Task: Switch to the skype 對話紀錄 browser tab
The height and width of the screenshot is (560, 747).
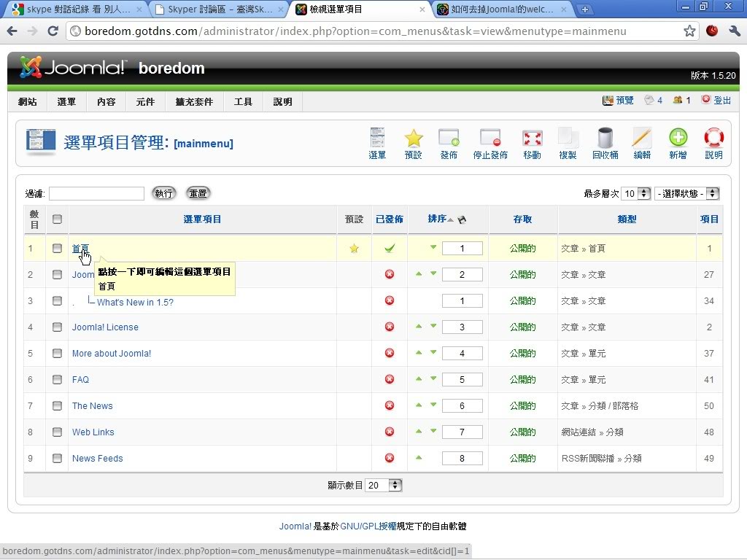Action: [x=76, y=9]
